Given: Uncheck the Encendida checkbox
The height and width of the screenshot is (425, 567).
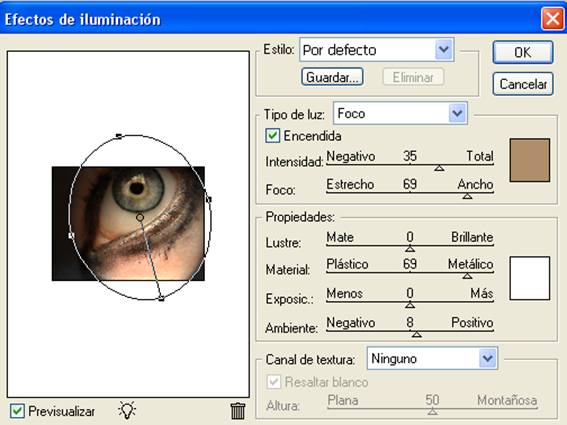Looking at the screenshot, I should [272, 136].
